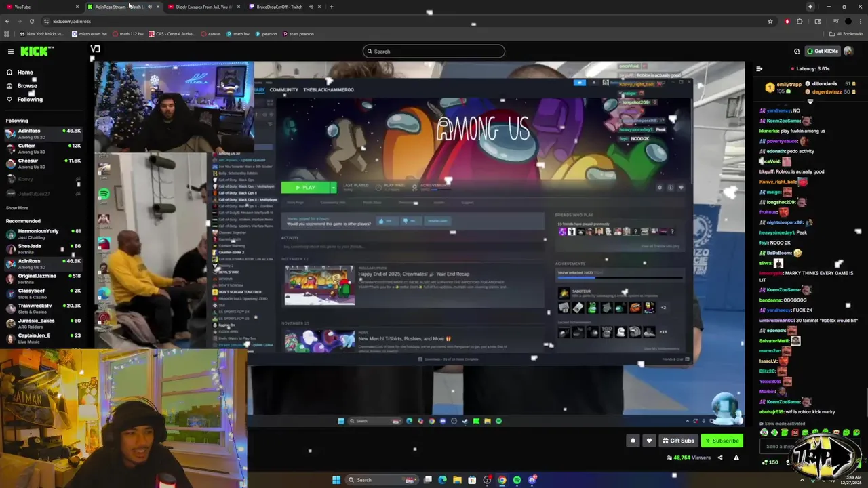Open Year End Recap news thumbnail
The width and height of the screenshot is (868, 488).
[319, 285]
